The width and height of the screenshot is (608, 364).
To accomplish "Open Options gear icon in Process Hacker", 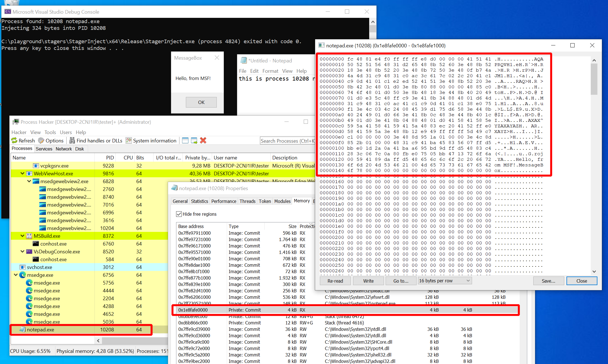I will click(x=41, y=140).
